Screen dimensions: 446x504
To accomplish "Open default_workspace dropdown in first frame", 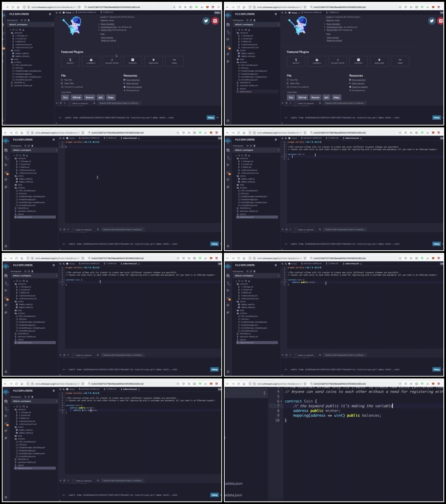I will point(31,25).
